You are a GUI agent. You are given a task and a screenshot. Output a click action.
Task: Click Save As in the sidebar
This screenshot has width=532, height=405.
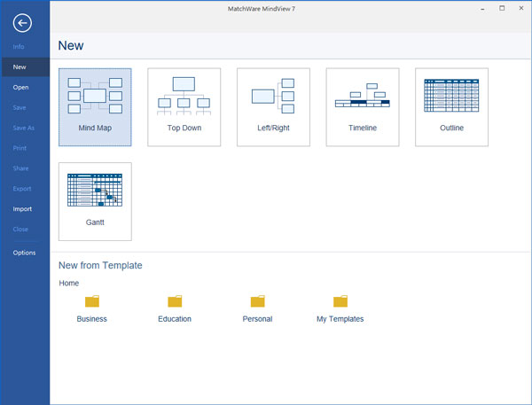(x=23, y=128)
